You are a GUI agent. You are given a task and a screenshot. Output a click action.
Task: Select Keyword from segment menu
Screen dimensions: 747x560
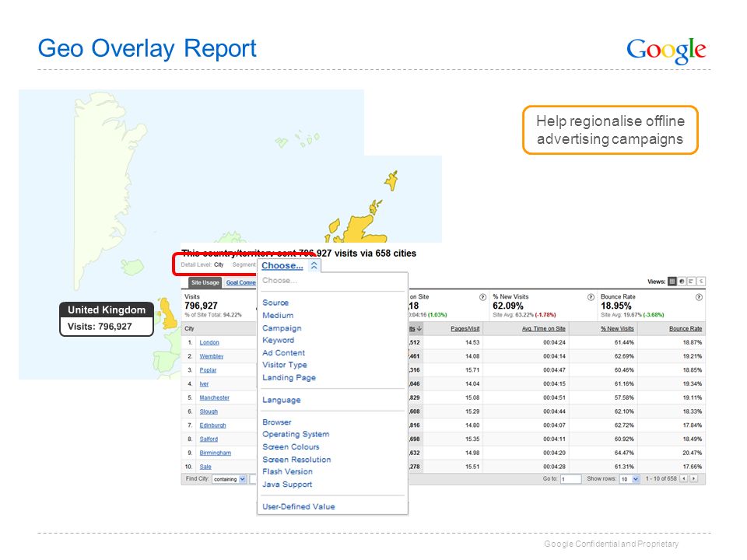point(279,340)
